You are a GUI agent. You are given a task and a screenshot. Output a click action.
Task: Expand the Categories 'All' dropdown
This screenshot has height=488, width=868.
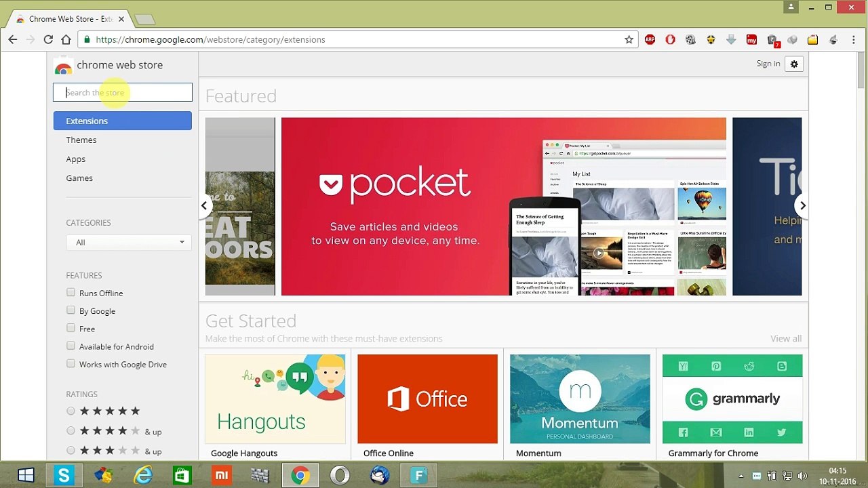[x=129, y=243]
